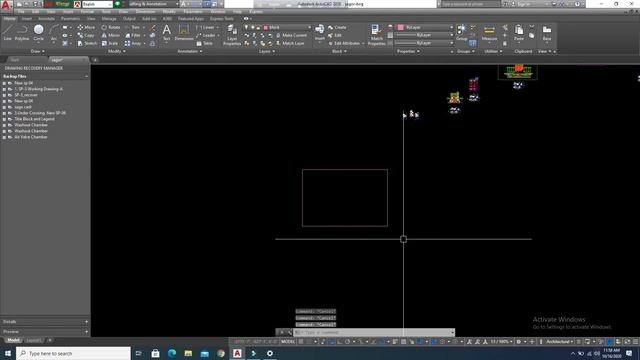Viewport: 640px width, 360px height.
Task: Click Make Current layer button
Action: [x=291, y=36]
